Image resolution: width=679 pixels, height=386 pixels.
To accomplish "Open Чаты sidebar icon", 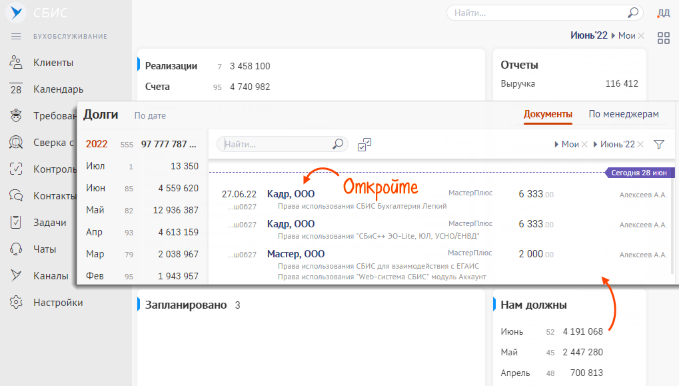I will click(x=16, y=249).
